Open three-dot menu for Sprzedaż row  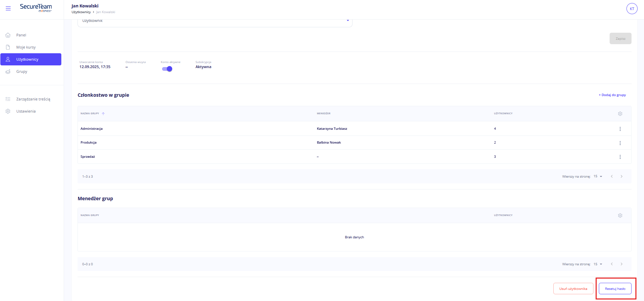[620, 157]
